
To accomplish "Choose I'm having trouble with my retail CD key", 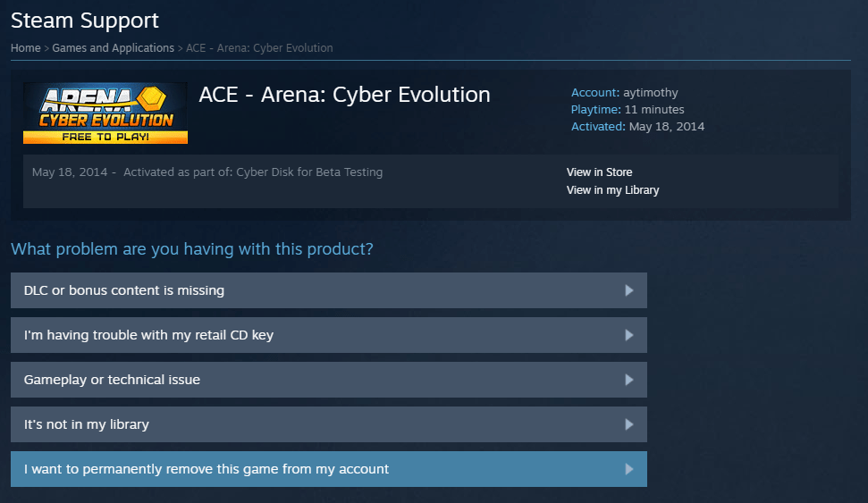I will pyautogui.click(x=329, y=335).
